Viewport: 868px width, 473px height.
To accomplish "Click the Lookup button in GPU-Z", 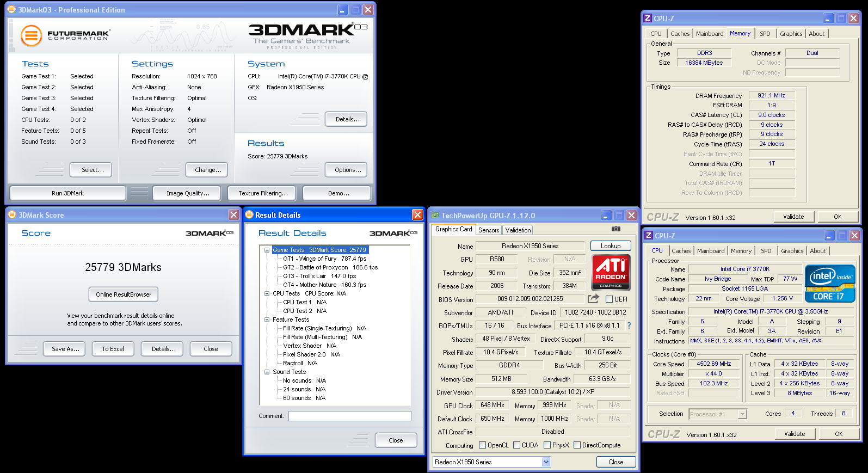I will tap(611, 246).
